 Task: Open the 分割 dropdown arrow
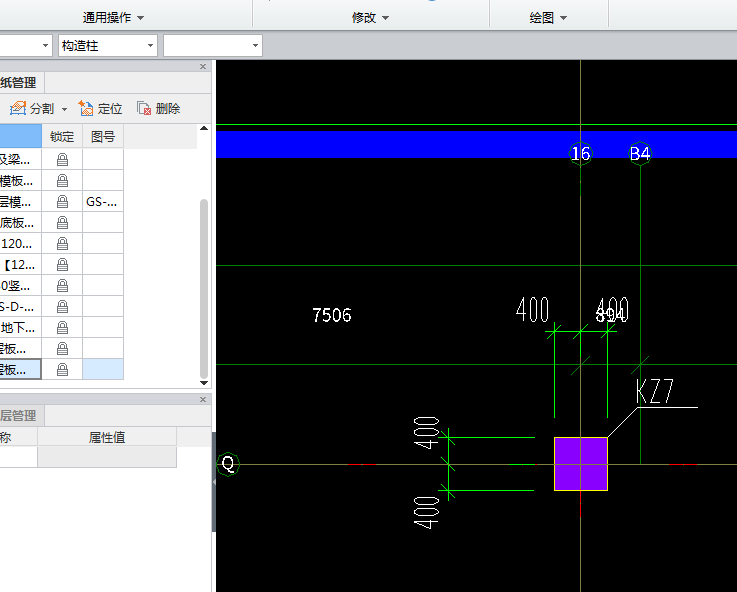point(64,109)
